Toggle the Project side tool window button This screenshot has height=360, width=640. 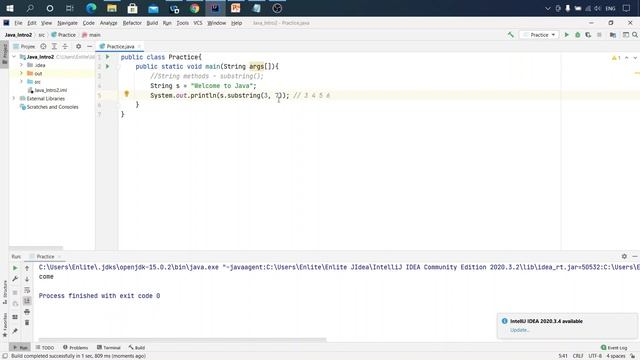4,54
